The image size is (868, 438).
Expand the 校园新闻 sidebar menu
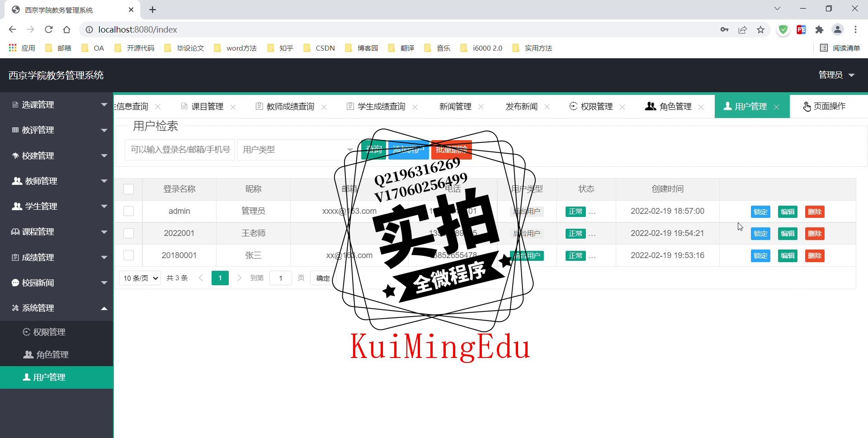(x=57, y=283)
